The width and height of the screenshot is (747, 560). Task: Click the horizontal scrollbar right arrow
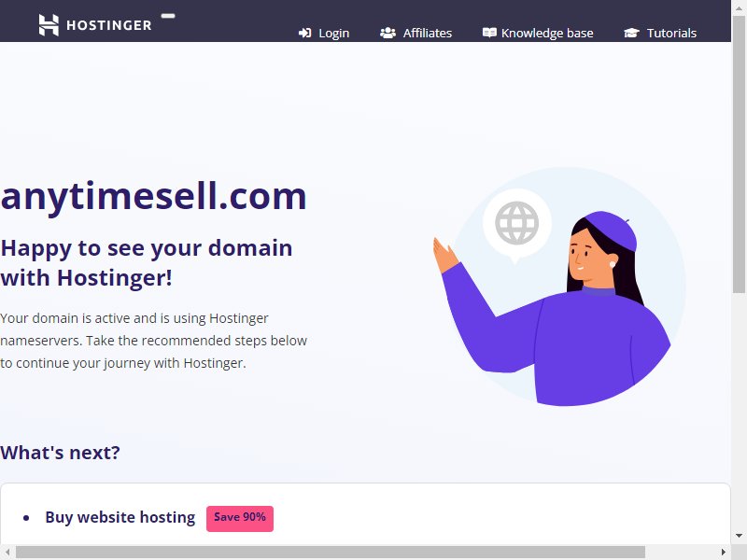pos(723,552)
